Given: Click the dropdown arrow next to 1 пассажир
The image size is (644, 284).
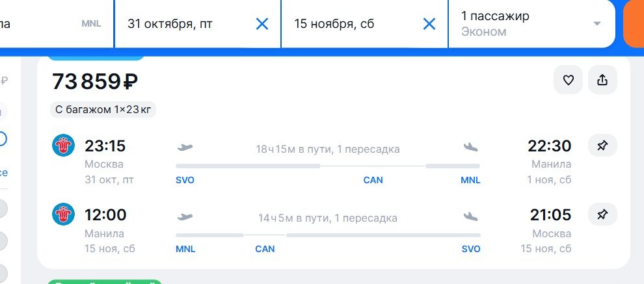Looking at the screenshot, I should (x=597, y=24).
